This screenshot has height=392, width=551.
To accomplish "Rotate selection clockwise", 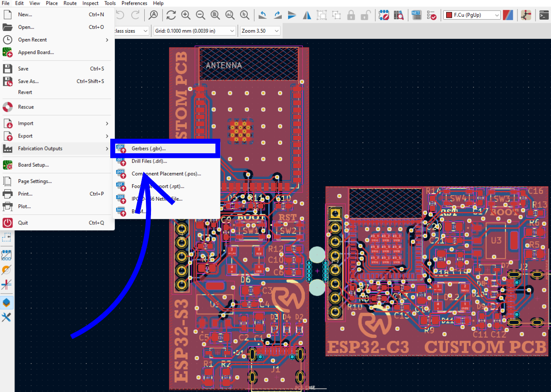I will click(x=278, y=15).
